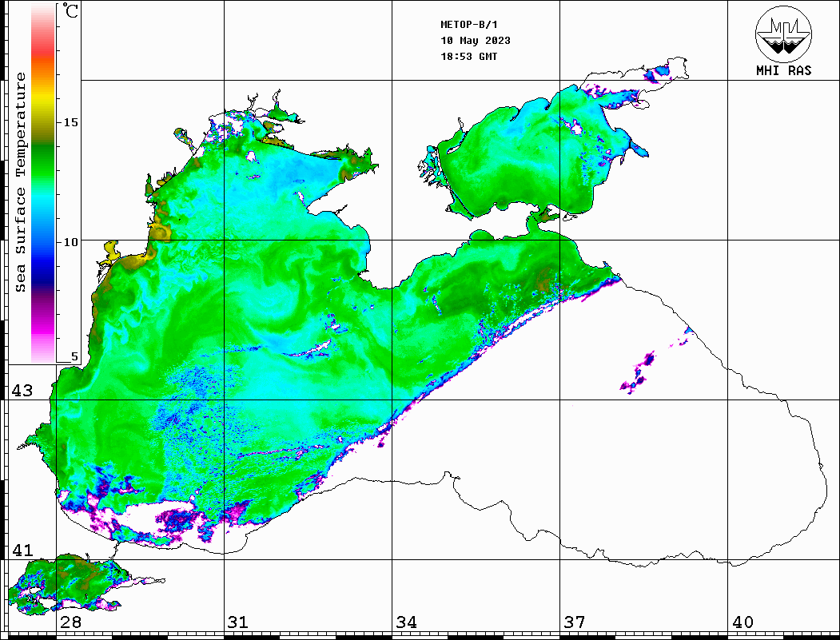Viewport: 840px width, 640px height.
Task: Click the '10 May 2023' date text
Action: coord(476,41)
